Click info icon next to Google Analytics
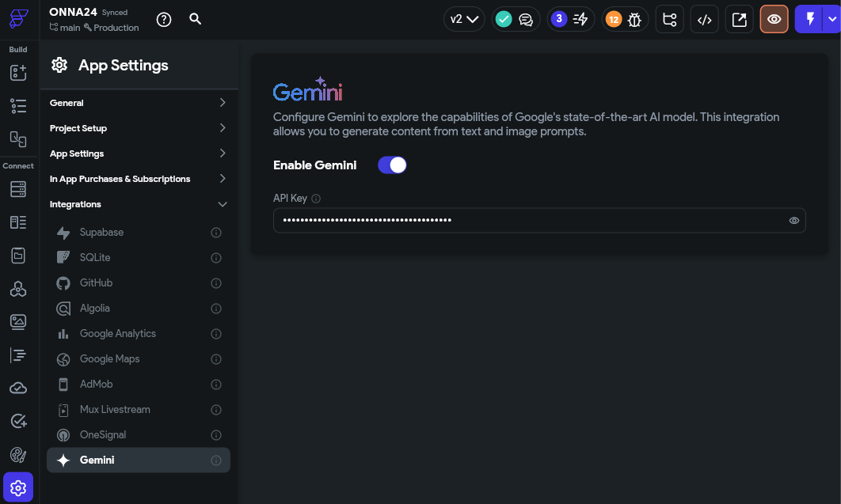 [x=216, y=334]
